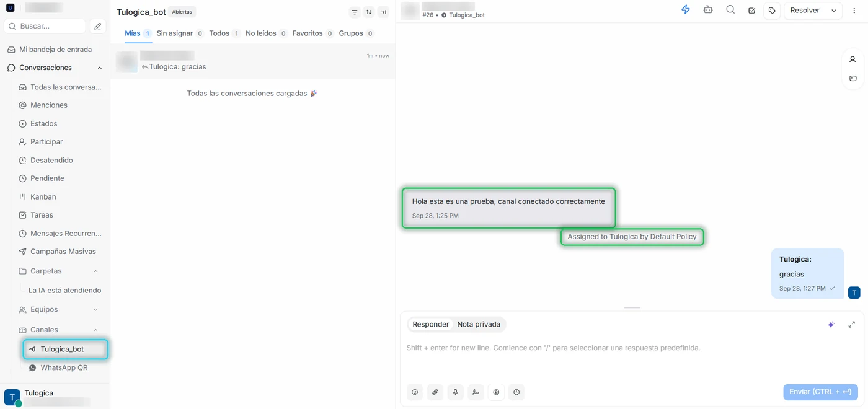Click the Resolver button

pos(805,11)
